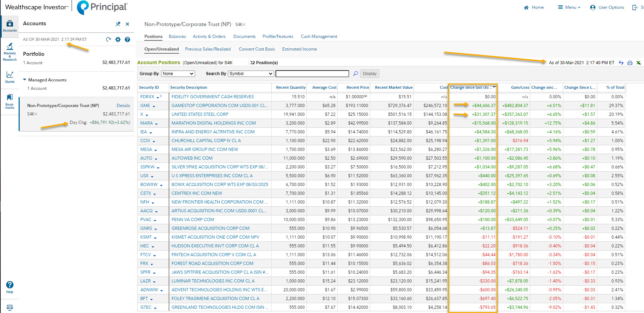
Task: Open the MARA symbol dropdown arrow
Action: click(x=156, y=124)
